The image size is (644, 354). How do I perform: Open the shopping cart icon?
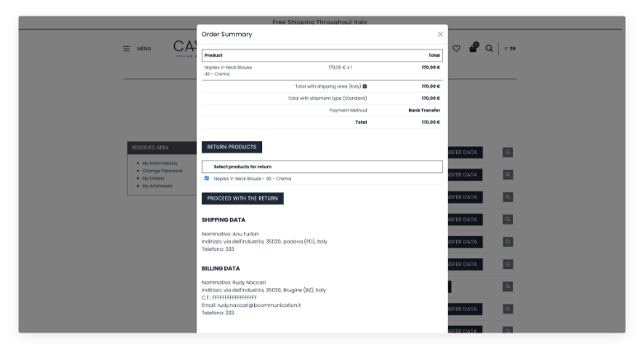tap(473, 49)
